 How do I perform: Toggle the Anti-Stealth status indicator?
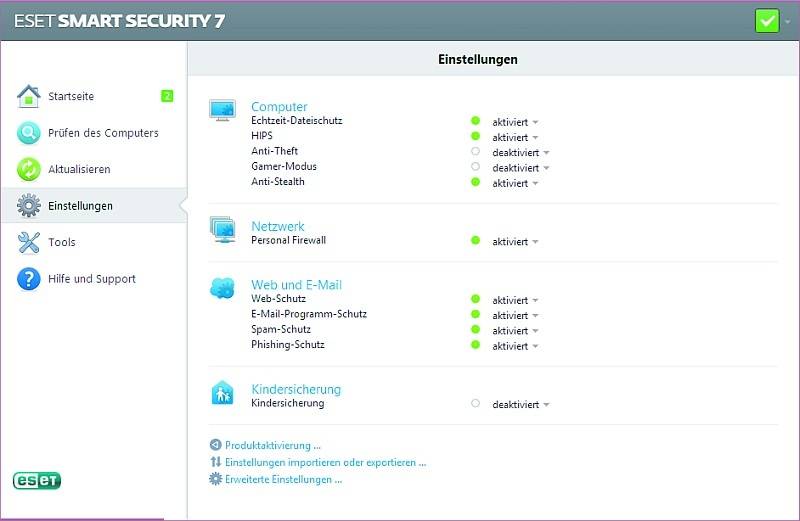coord(476,182)
